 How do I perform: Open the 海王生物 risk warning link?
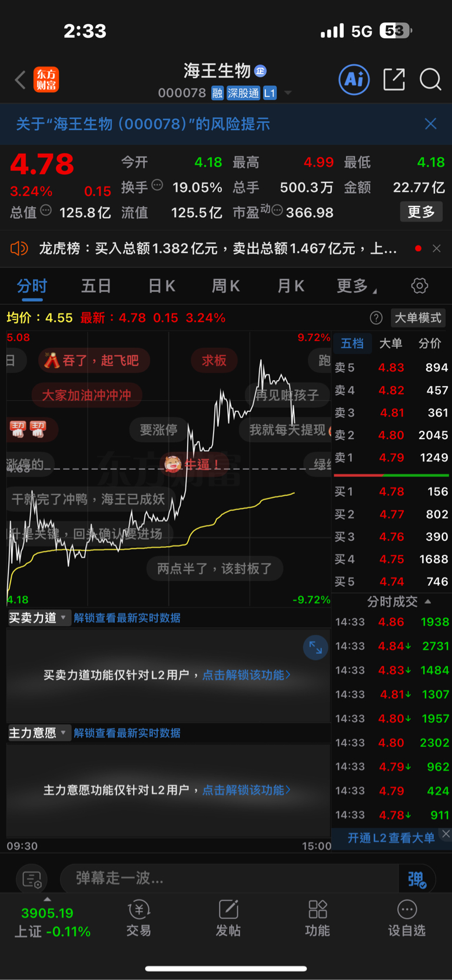(143, 124)
